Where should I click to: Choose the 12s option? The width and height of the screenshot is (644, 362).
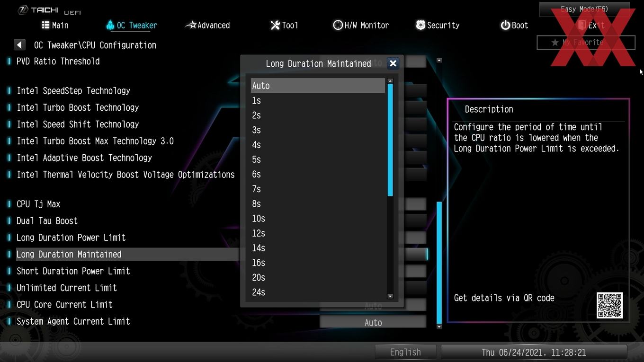(318, 233)
